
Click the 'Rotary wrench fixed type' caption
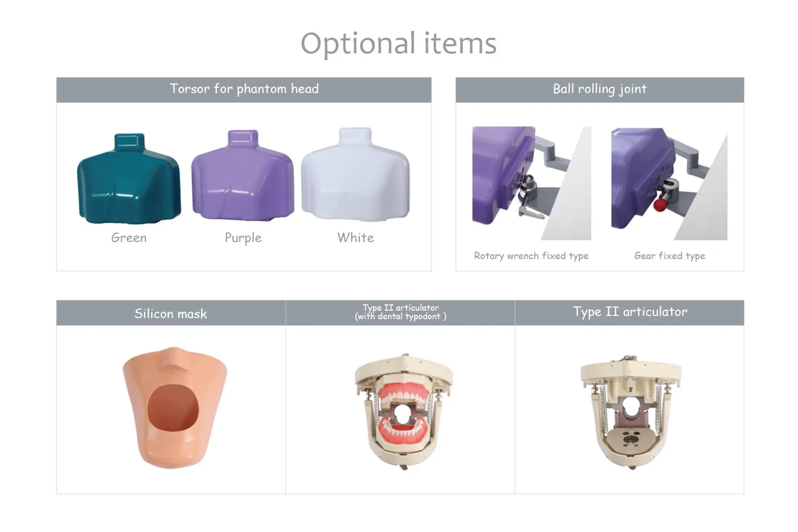(531, 256)
